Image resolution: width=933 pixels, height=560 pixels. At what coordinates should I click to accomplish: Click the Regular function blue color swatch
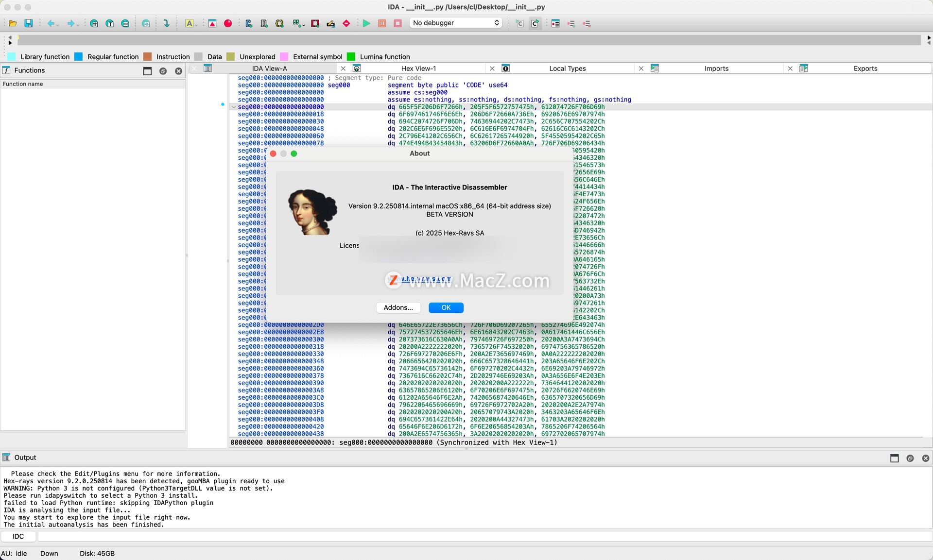(x=78, y=57)
